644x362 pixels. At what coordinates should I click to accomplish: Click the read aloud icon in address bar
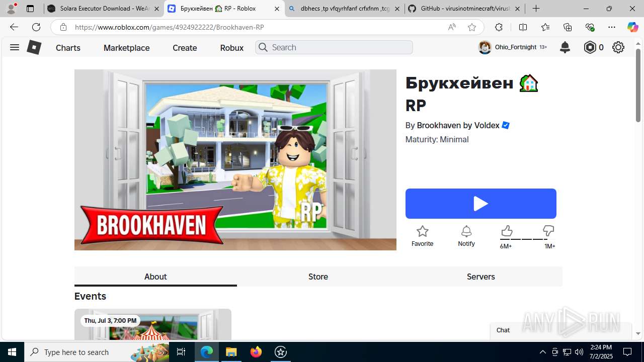tap(452, 27)
